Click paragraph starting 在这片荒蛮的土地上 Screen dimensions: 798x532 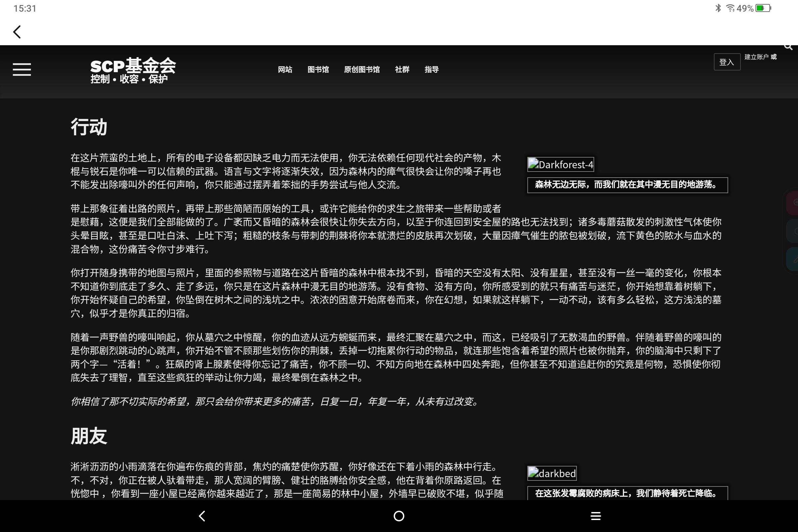286,171
